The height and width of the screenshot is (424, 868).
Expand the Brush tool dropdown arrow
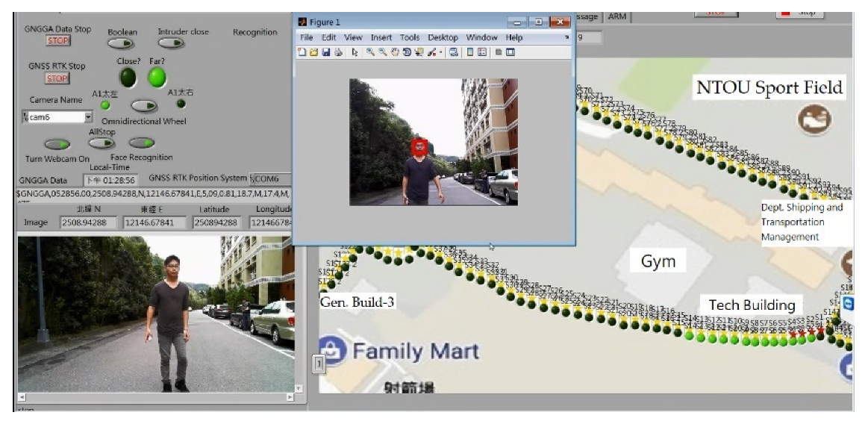tap(441, 52)
